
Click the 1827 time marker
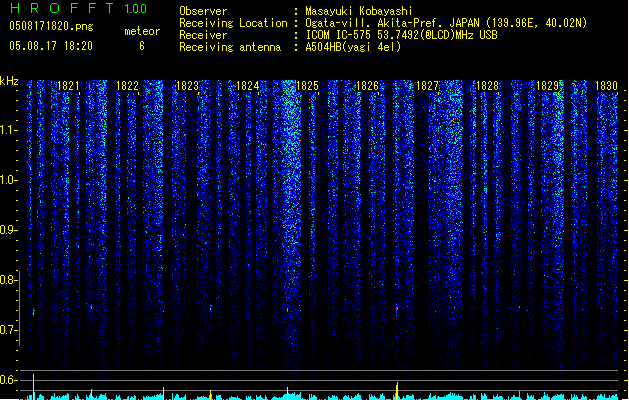click(427, 86)
